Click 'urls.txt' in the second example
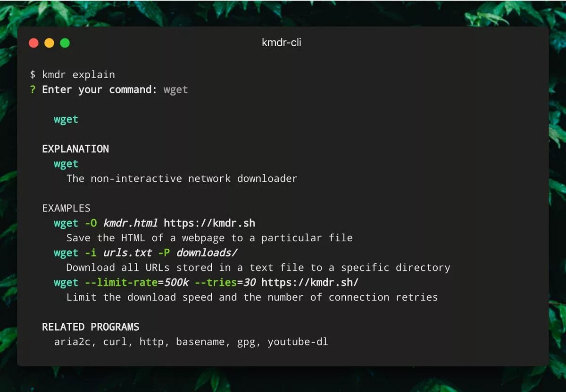This screenshot has width=566, height=392. coord(127,253)
